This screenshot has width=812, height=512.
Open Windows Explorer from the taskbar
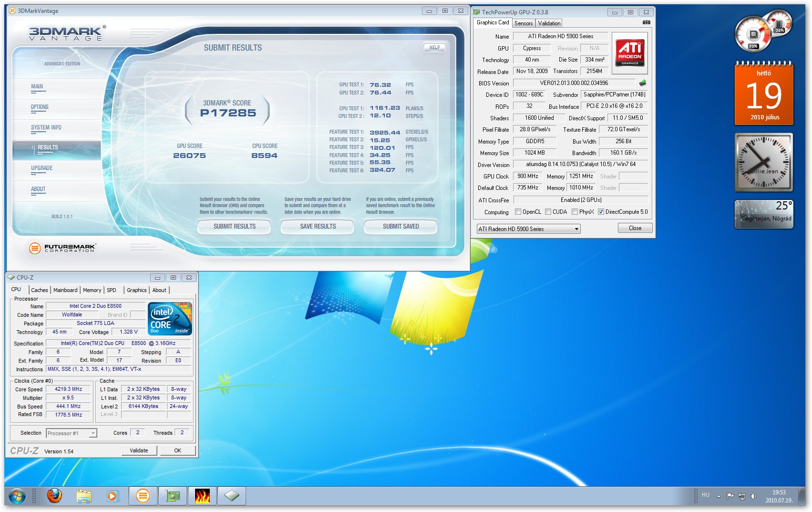84,496
